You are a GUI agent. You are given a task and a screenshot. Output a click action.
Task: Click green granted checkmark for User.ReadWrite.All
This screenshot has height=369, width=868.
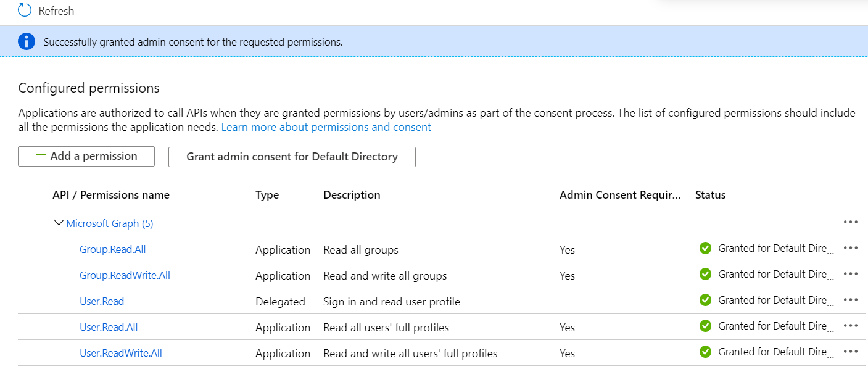coord(705,352)
